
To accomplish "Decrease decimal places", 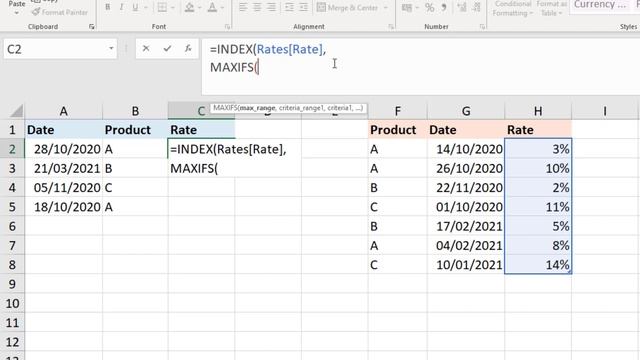I will (x=476, y=7).
